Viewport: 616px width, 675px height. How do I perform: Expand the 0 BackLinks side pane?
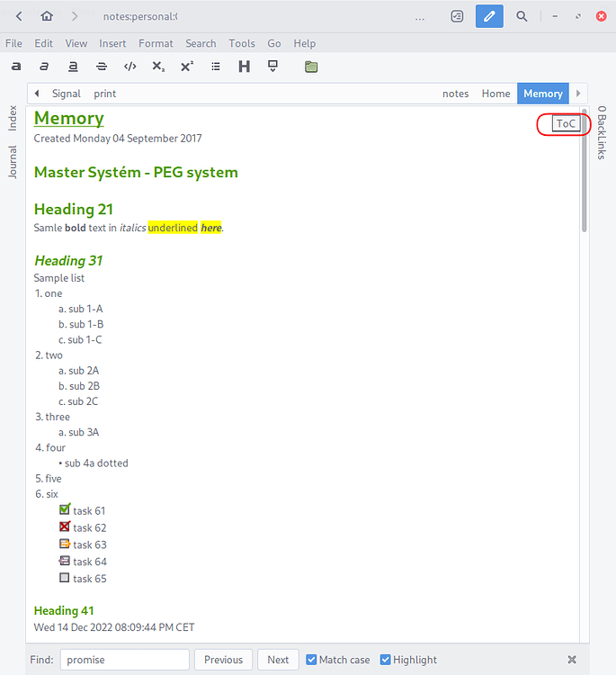click(602, 132)
